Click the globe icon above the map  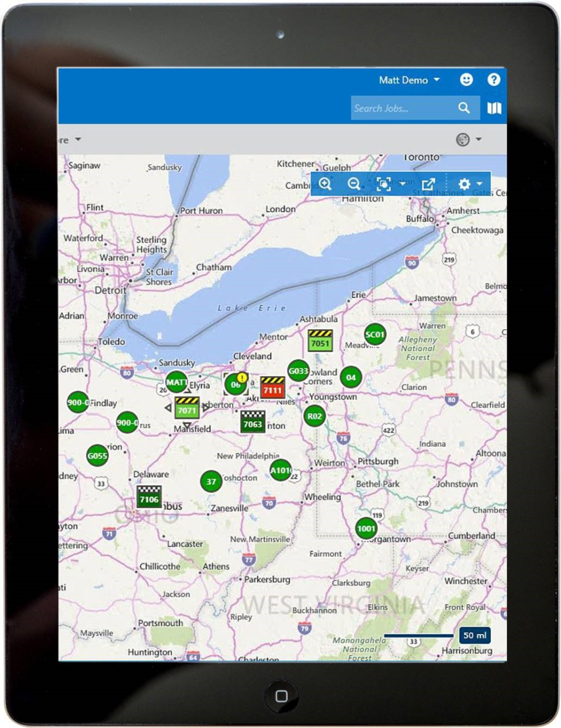pyautogui.click(x=462, y=139)
